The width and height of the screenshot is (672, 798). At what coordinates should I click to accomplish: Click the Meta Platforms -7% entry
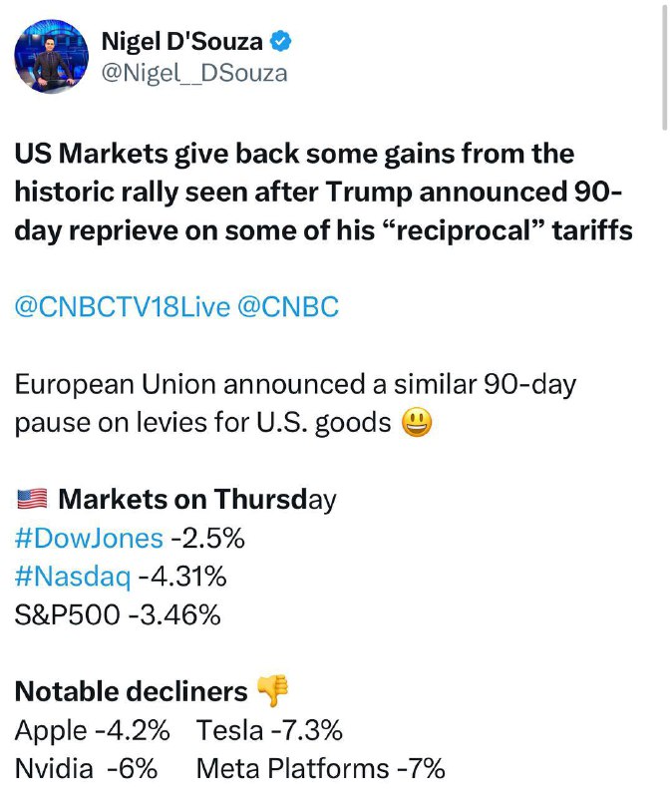[x=320, y=768]
